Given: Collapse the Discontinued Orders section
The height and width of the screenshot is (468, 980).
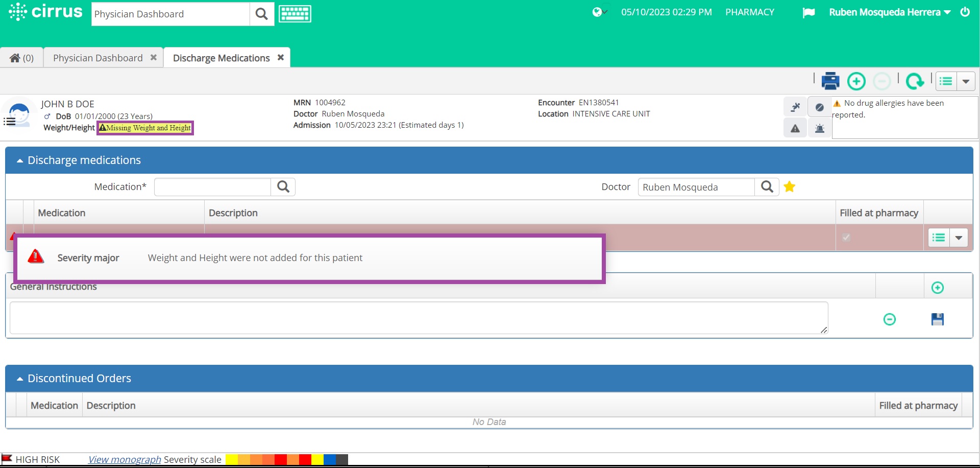Looking at the screenshot, I should [x=19, y=378].
